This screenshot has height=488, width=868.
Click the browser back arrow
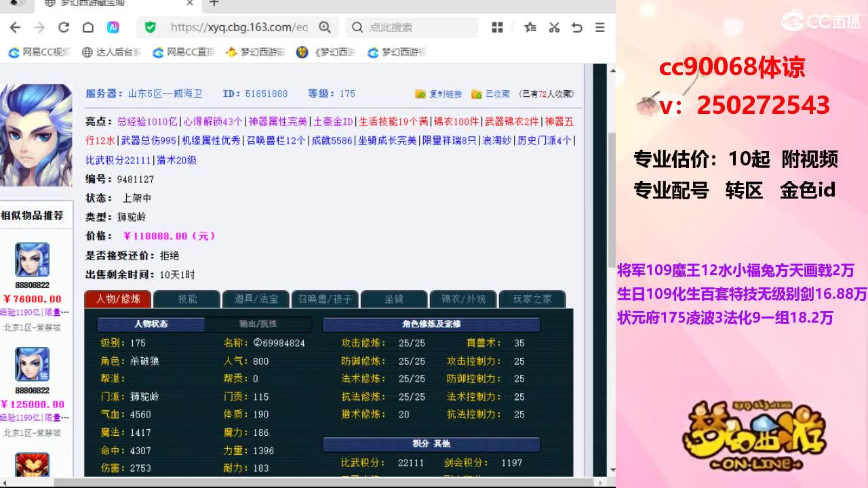(15, 27)
